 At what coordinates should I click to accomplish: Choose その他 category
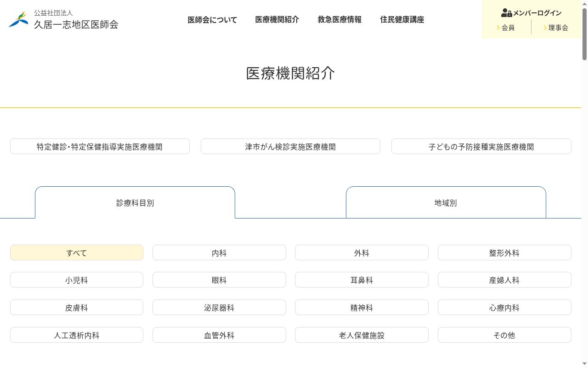click(504, 335)
